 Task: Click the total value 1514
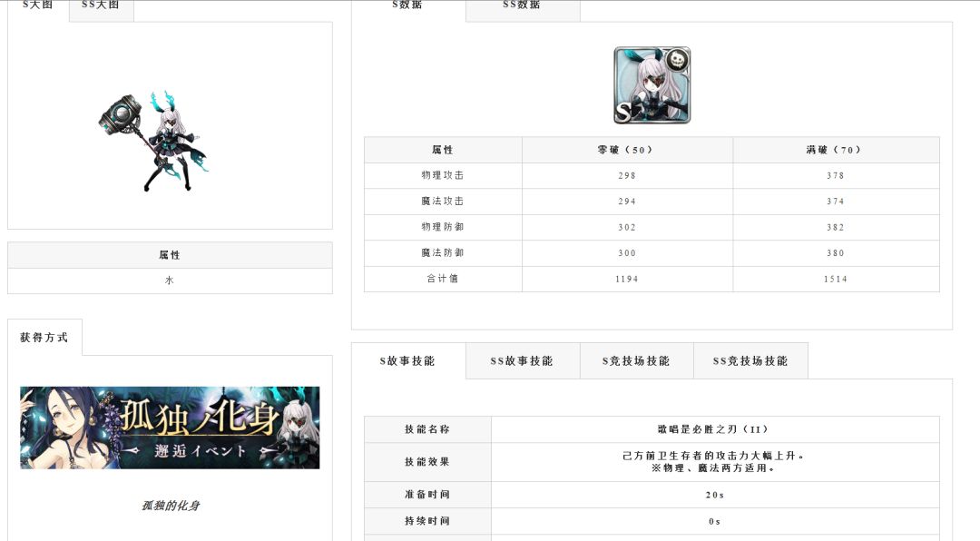(836, 279)
